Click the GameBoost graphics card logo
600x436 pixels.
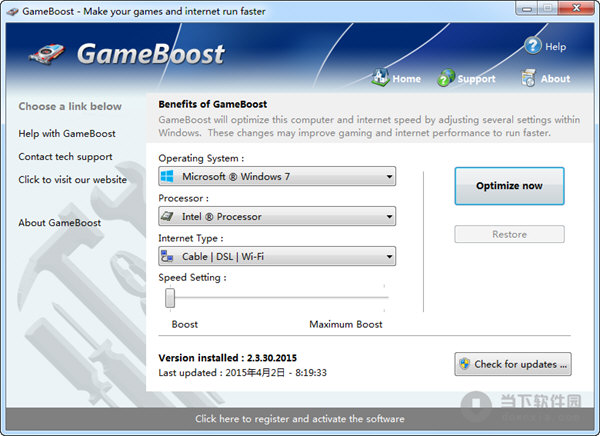tap(47, 54)
